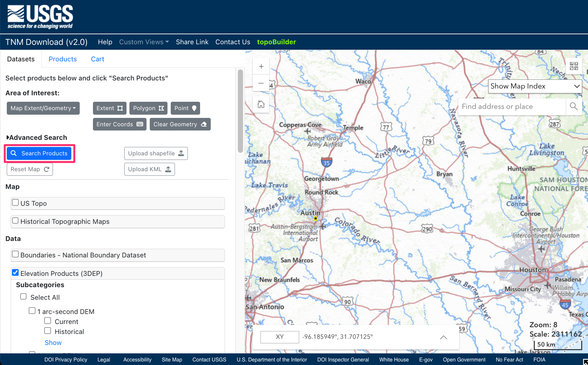Open the basemap gallery grid icon
588x365 pixels.
tap(574, 66)
